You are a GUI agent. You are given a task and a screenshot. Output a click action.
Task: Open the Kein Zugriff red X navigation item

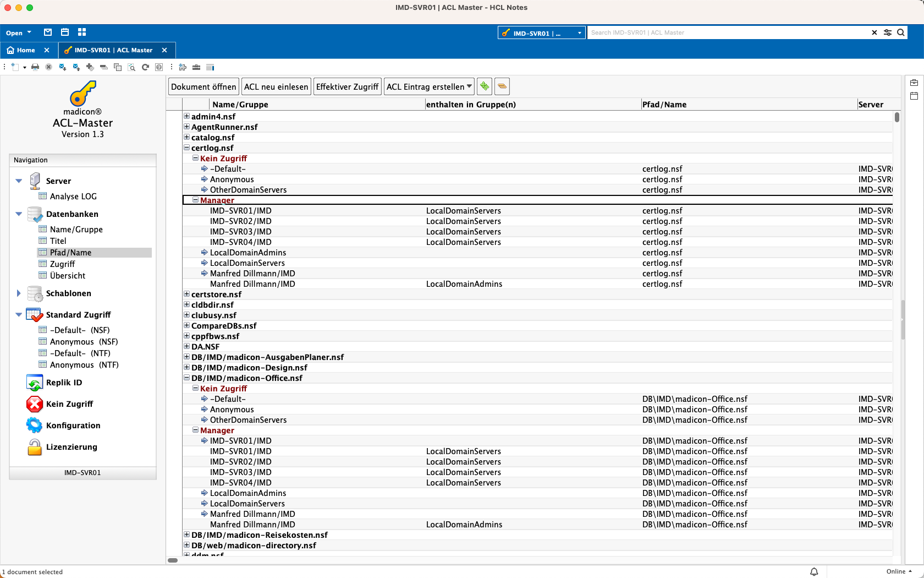[59, 404]
